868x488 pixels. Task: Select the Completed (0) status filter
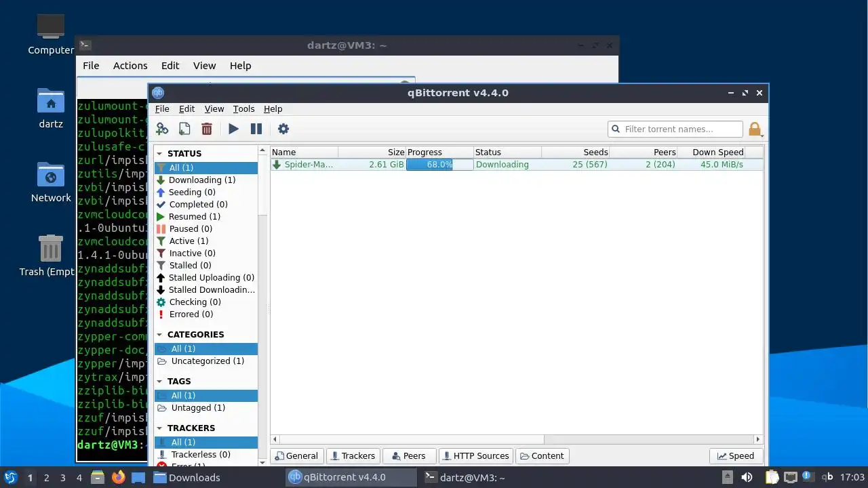206,204
